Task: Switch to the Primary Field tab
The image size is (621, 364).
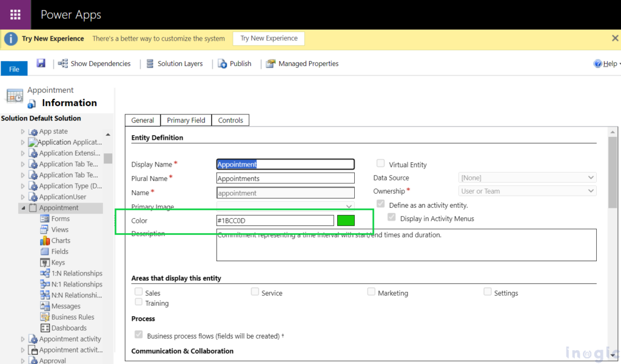Action: 186,120
